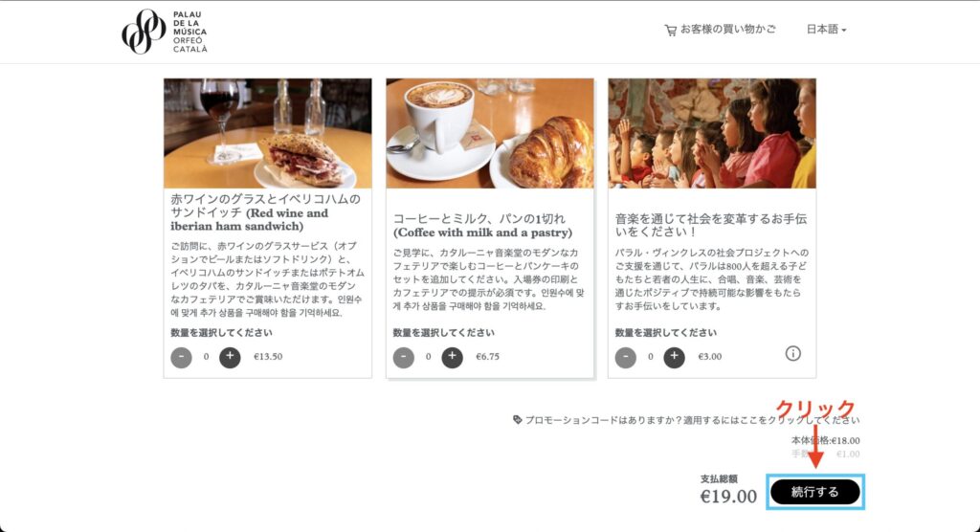Click minus button for coffee and pastry
The width and height of the screenshot is (980, 532).
click(403, 357)
